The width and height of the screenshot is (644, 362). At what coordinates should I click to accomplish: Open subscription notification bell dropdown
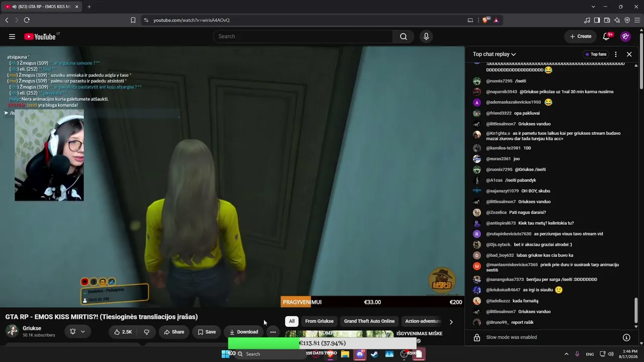click(77, 332)
